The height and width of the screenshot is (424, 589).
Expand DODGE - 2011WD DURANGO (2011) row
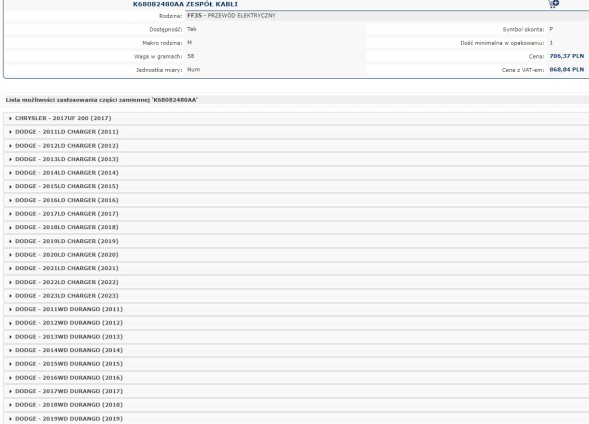tap(296, 309)
